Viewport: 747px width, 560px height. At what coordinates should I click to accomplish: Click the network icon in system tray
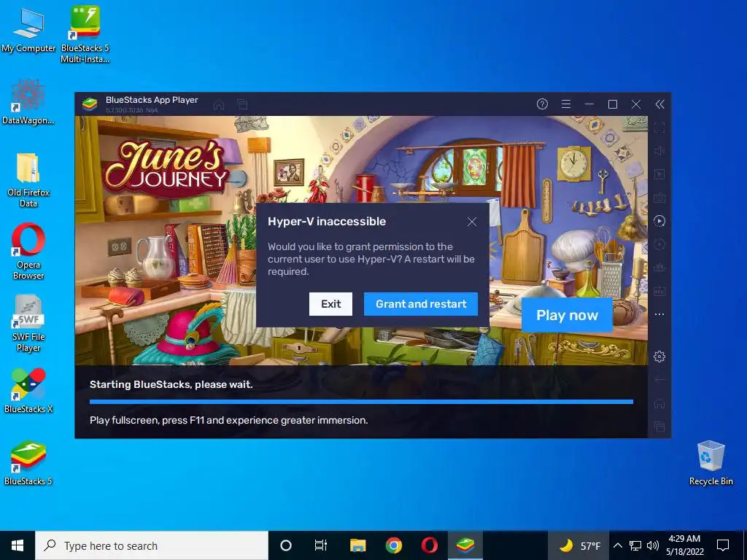click(635, 545)
